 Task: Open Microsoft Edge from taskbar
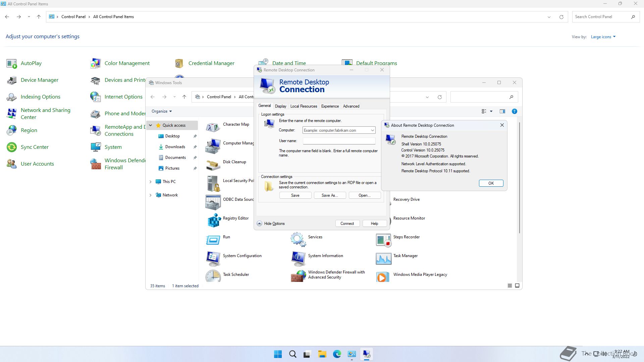[337, 354]
